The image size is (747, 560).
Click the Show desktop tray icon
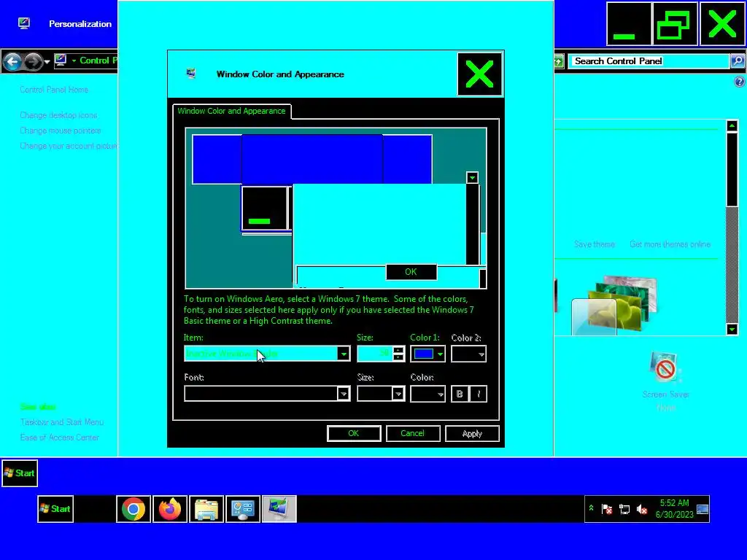pyautogui.click(x=703, y=509)
